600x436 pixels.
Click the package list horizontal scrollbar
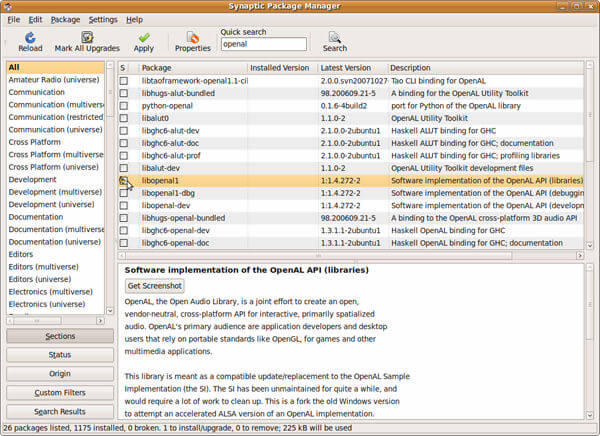[x=318, y=255]
